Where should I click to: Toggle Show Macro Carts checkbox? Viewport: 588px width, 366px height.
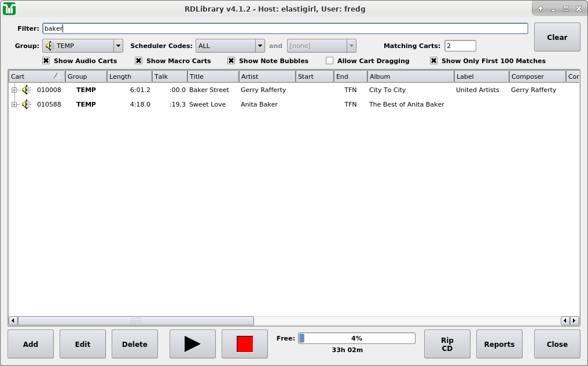(x=139, y=61)
